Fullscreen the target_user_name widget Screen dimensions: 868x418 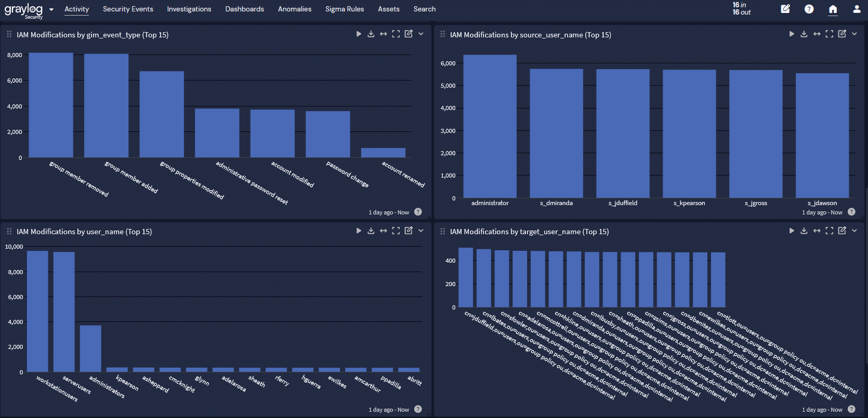829,231
